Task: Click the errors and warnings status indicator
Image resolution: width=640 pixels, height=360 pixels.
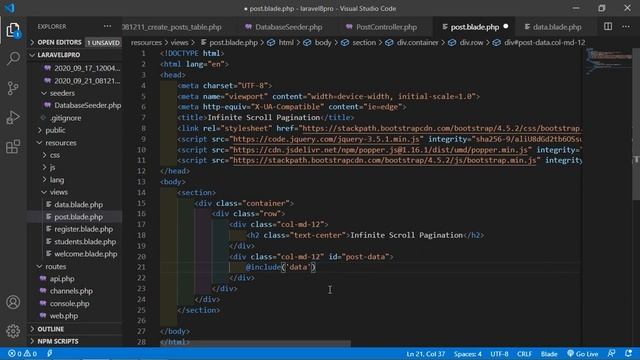Action: tap(22, 353)
